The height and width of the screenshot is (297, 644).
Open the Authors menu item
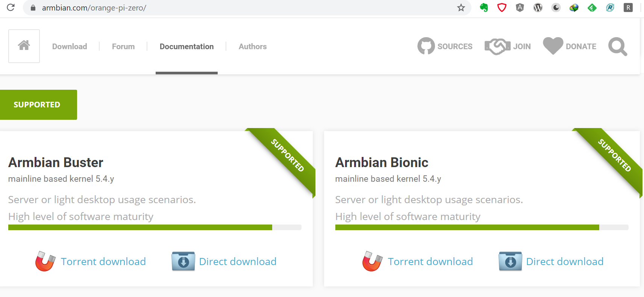click(x=253, y=47)
